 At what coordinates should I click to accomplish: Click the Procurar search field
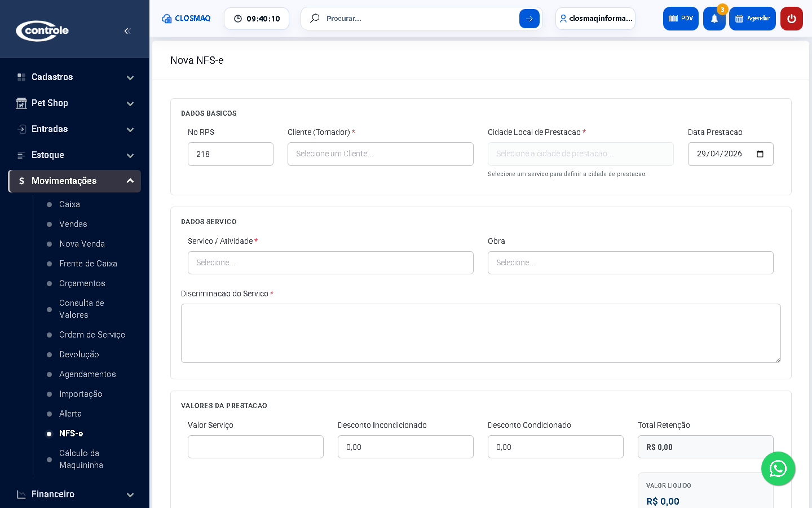pyautogui.click(x=420, y=19)
